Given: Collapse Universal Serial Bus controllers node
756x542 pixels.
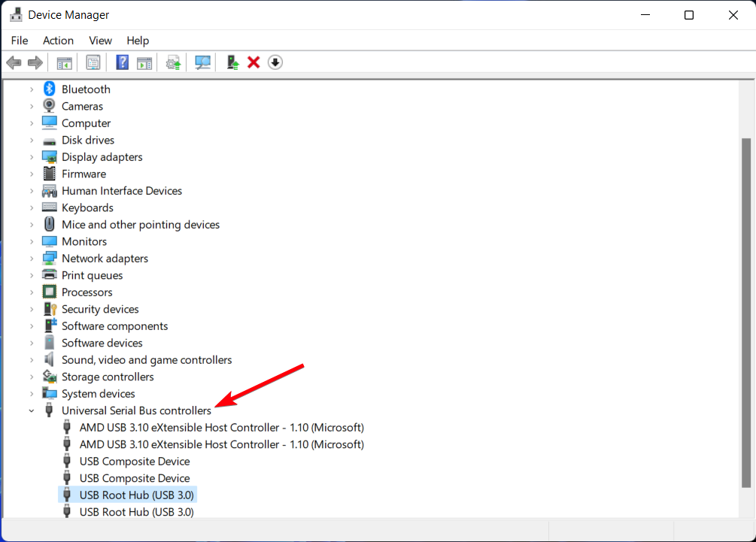Looking at the screenshot, I should pyautogui.click(x=32, y=411).
